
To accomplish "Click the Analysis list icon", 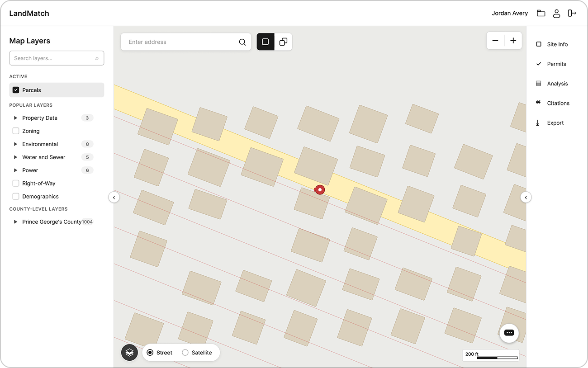I will [x=539, y=84].
